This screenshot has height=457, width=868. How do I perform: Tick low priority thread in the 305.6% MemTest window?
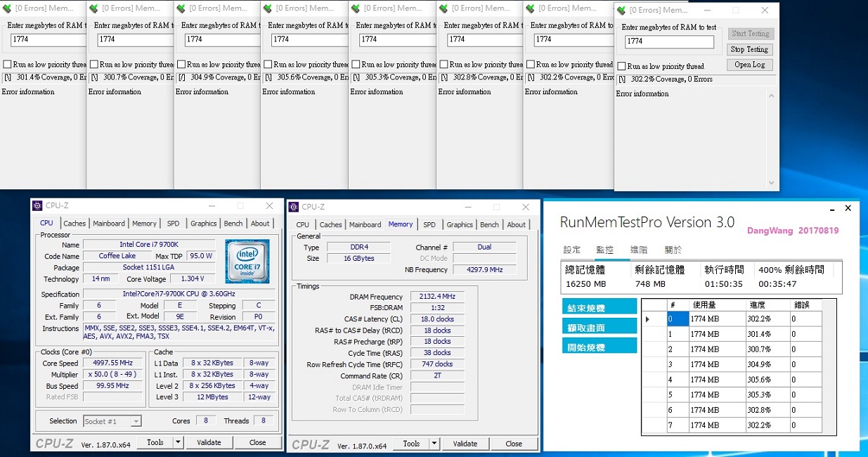click(x=268, y=64)
